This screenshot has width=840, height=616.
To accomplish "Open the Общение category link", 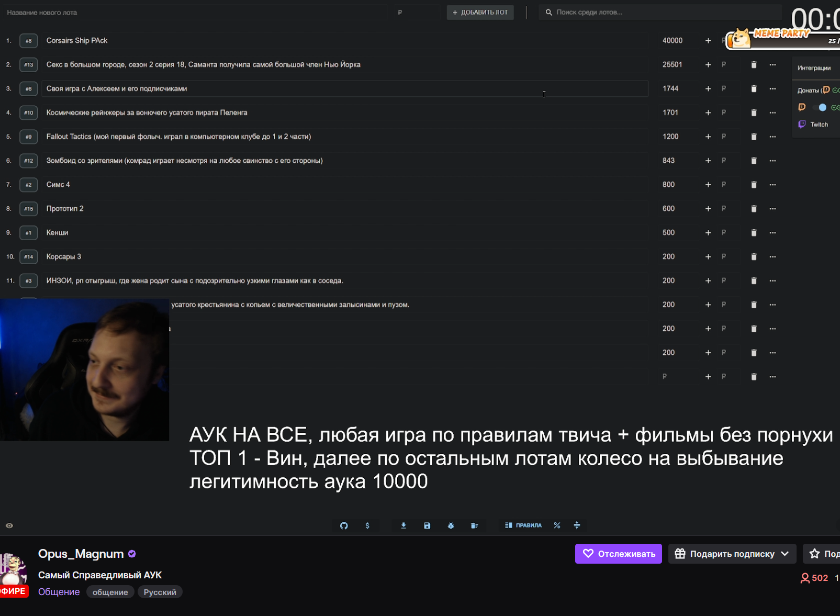I will pyautogui.click(x=59, y=592).
